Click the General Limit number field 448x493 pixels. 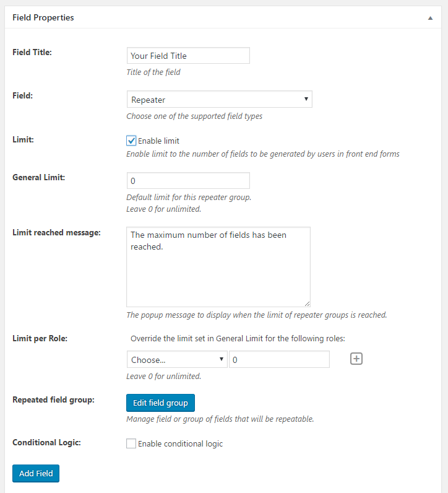pos(188,180)
